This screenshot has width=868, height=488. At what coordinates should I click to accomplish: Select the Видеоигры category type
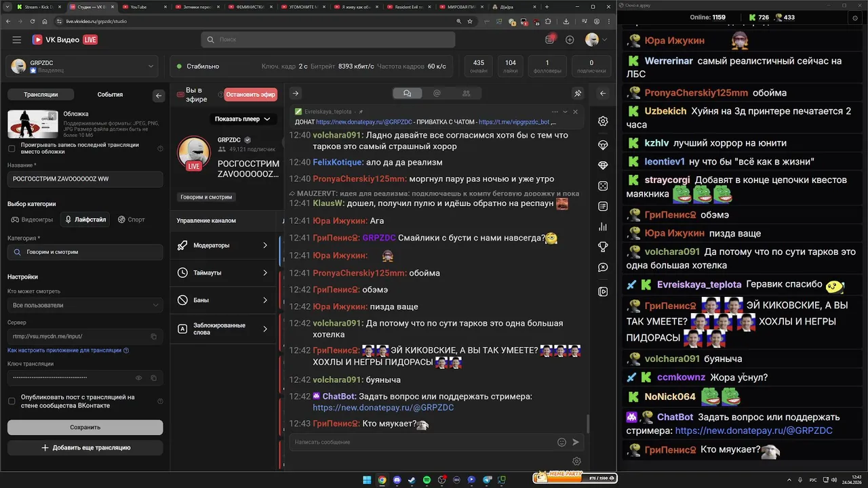point(32,220)
